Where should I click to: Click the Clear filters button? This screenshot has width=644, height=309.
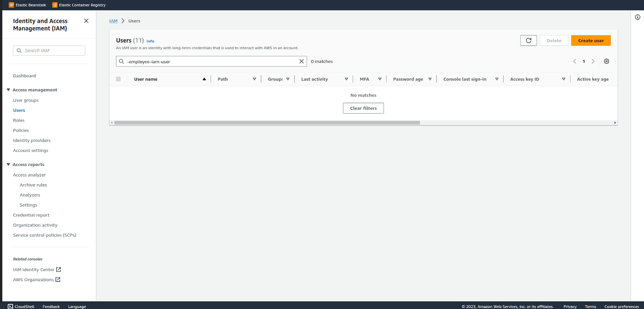(363, 108)
